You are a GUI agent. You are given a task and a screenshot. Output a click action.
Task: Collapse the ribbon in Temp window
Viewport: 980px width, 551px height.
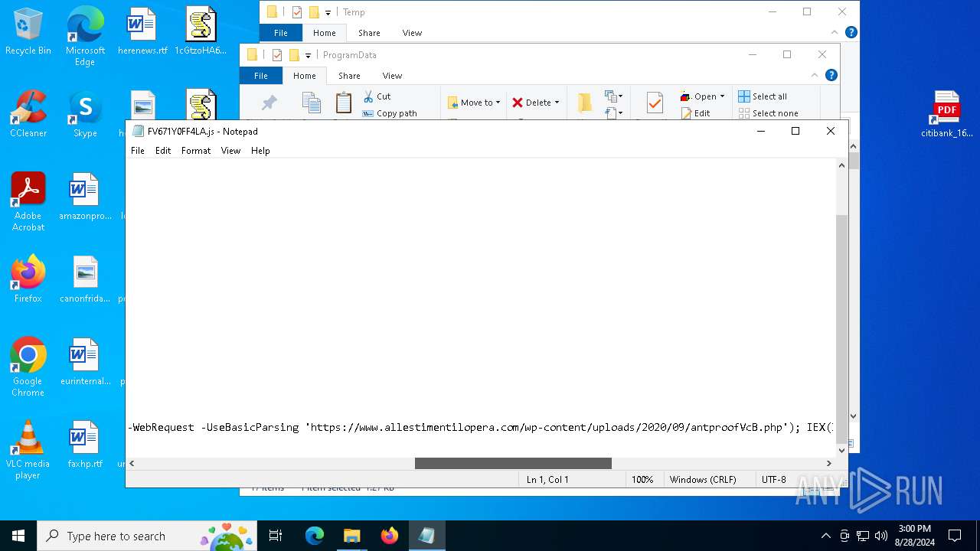point(835,32)
